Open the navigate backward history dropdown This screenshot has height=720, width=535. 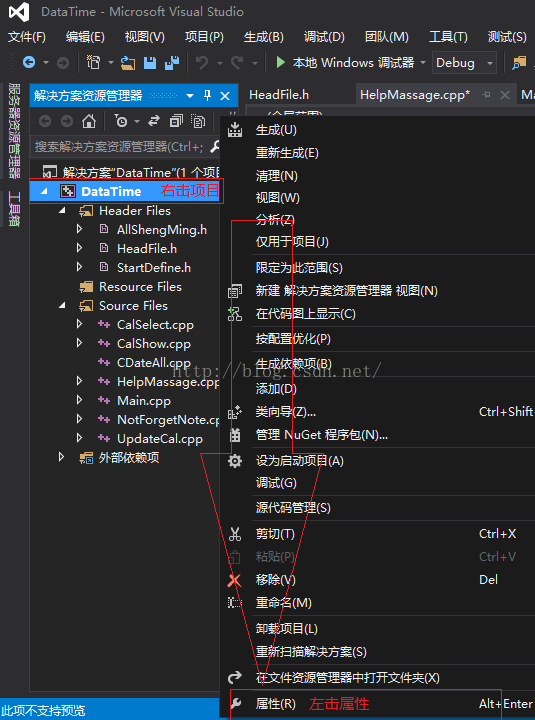pyautogui.click(x=45, y=62)
